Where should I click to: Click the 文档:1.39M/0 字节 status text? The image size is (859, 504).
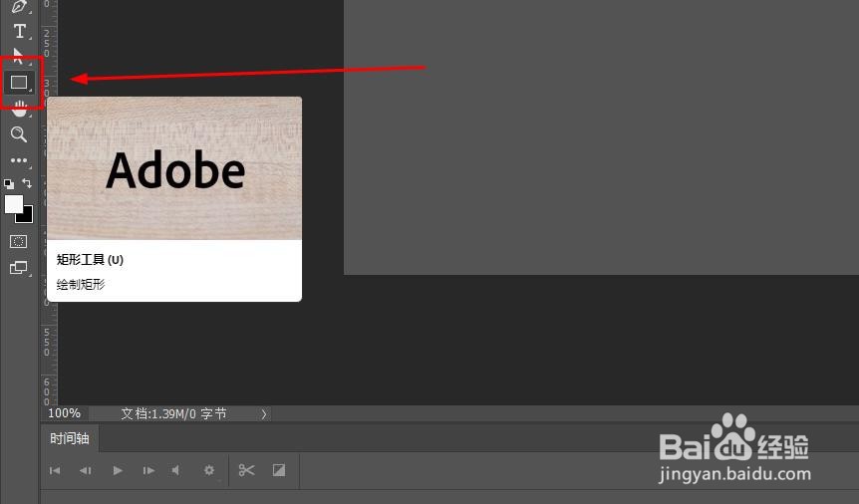pyautogui.click(x=173, y=413)
